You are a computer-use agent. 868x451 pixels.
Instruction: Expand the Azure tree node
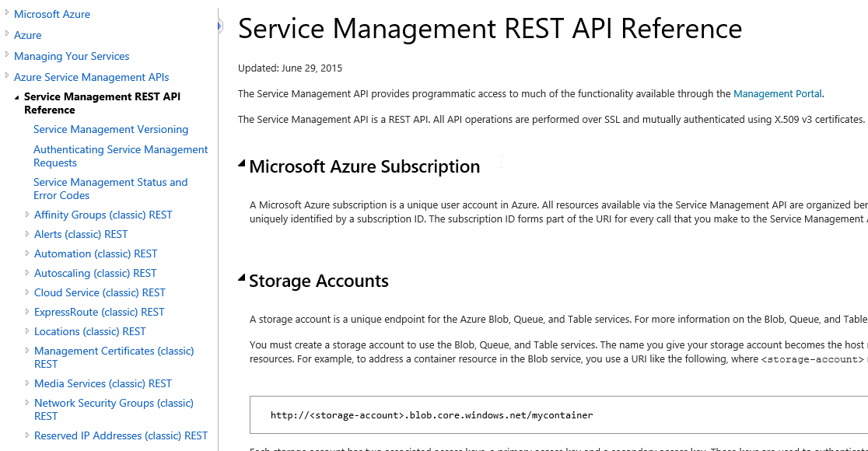pos(5,35)
